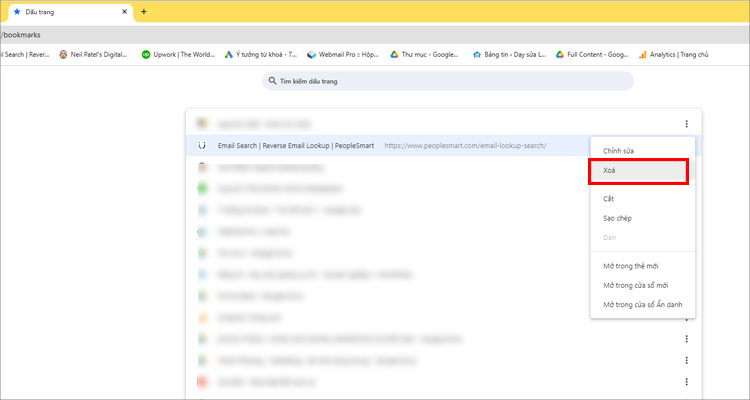
Task: Open the three-dot menu of the topmost bookmark row
Action: [x=686, y=124]
